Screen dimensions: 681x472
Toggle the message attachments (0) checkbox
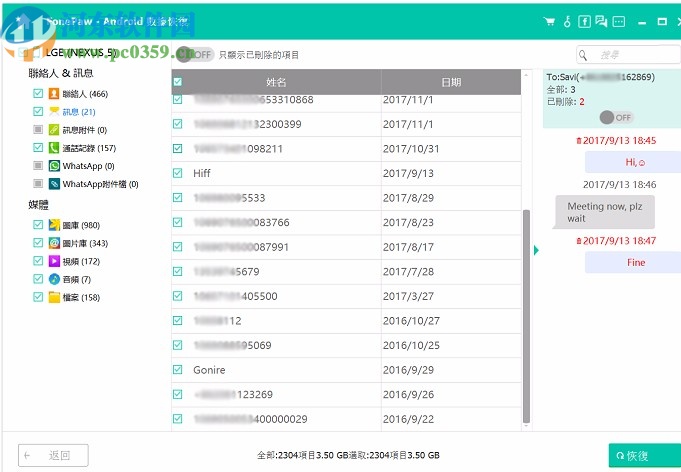coord(38,129)
